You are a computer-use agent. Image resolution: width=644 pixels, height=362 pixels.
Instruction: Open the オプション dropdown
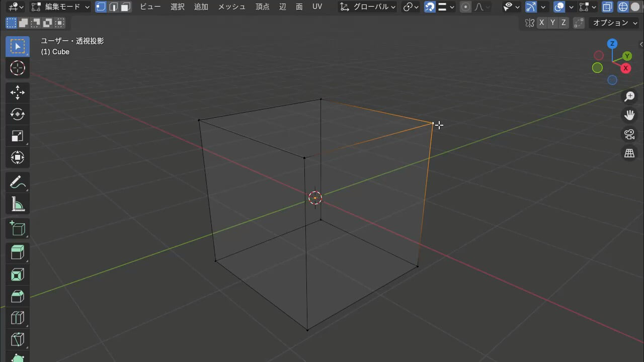614,23
